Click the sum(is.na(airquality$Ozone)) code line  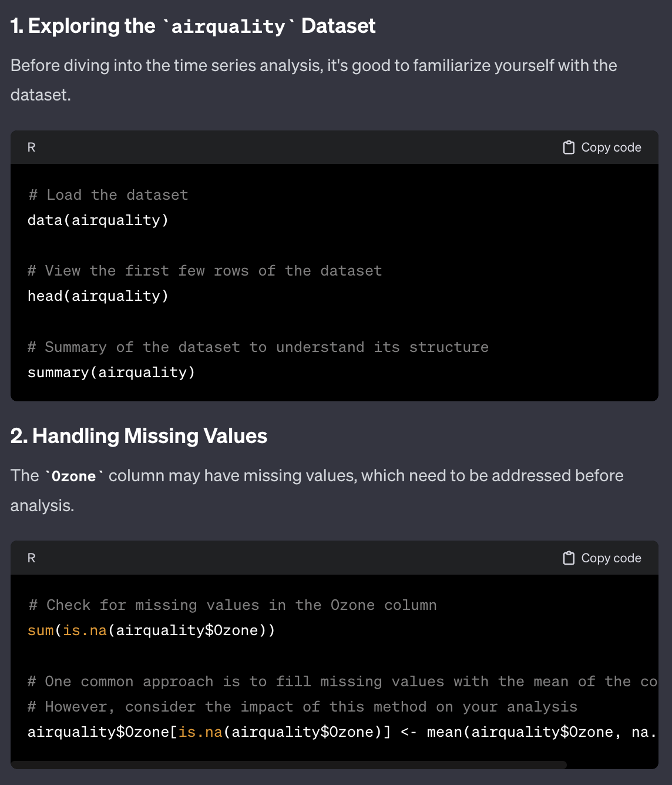click(x=146, y=630)
